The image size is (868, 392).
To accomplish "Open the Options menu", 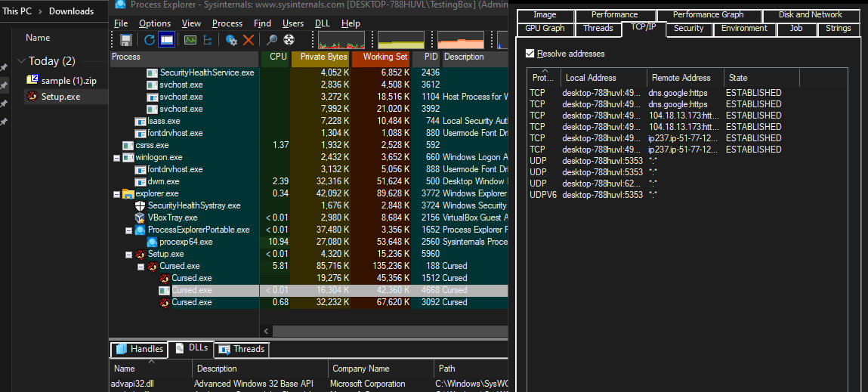I will tap(155, 23).
